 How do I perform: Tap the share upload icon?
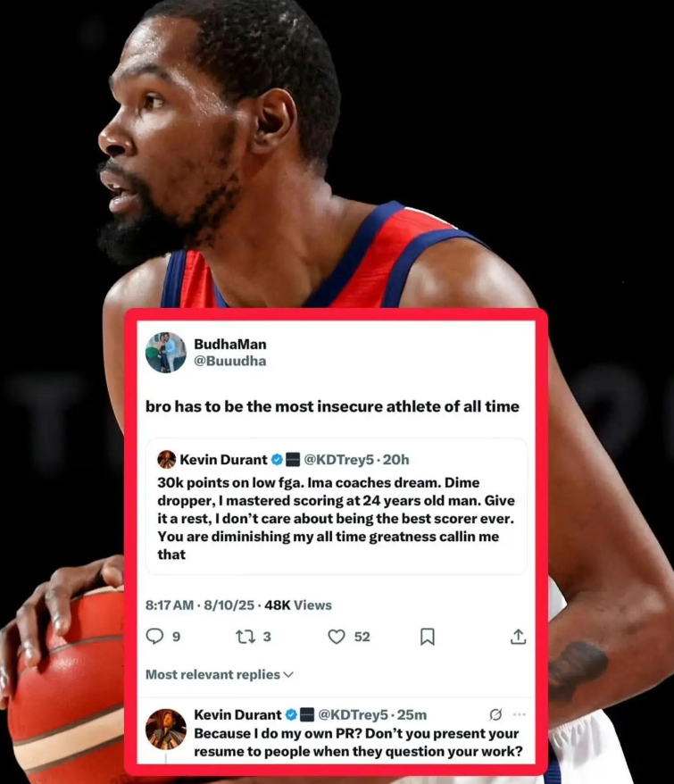[x=518, y=636]
